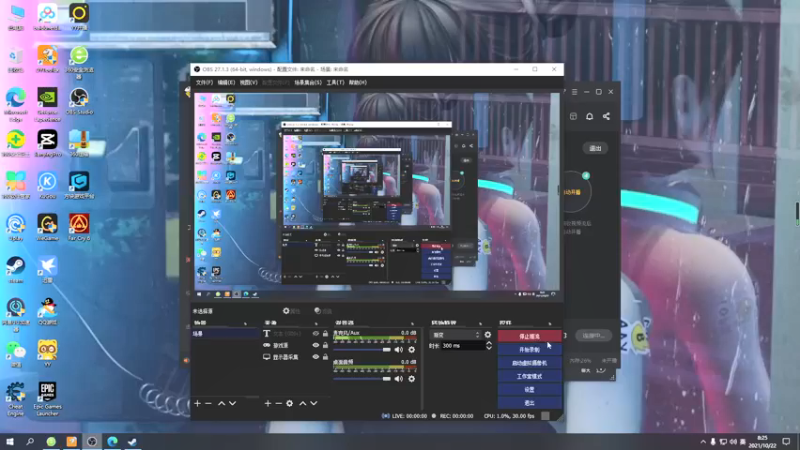Open settings gear for 麦克风/Aux audio

[412, 350]
